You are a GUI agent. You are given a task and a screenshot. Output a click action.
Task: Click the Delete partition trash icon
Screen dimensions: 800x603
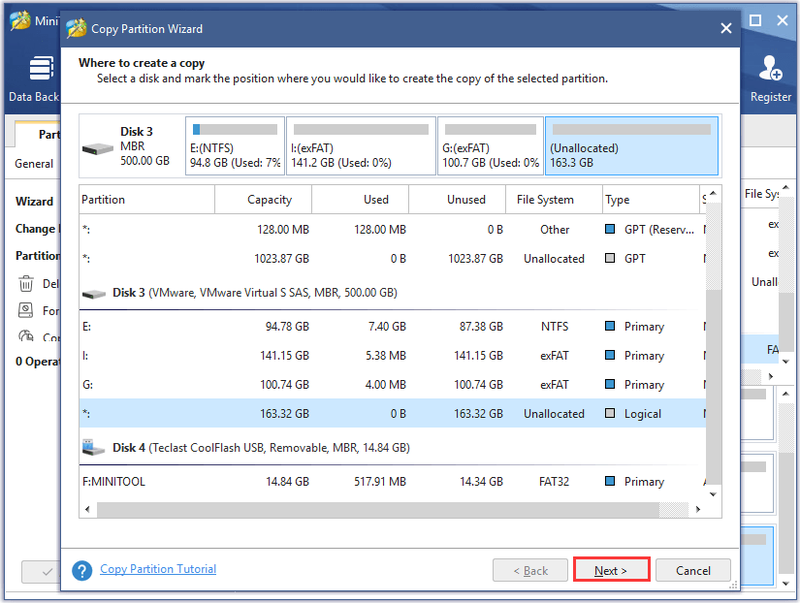pyautogui.click(x=26, y=283)
